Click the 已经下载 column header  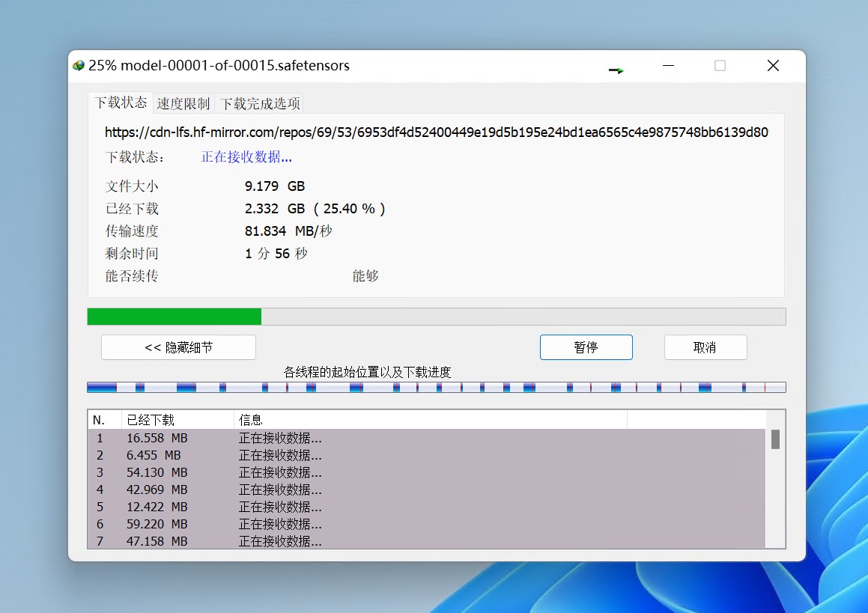click(177, 420)
